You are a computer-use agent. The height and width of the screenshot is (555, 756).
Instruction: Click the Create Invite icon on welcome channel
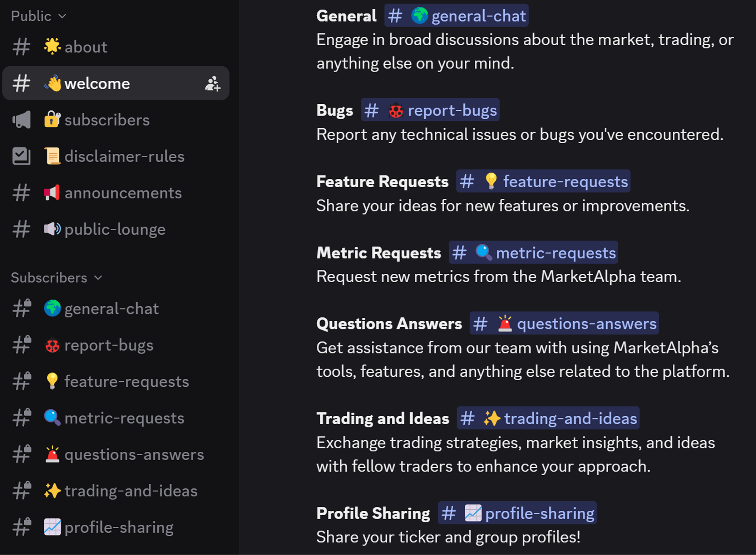(x=212, y=83)
